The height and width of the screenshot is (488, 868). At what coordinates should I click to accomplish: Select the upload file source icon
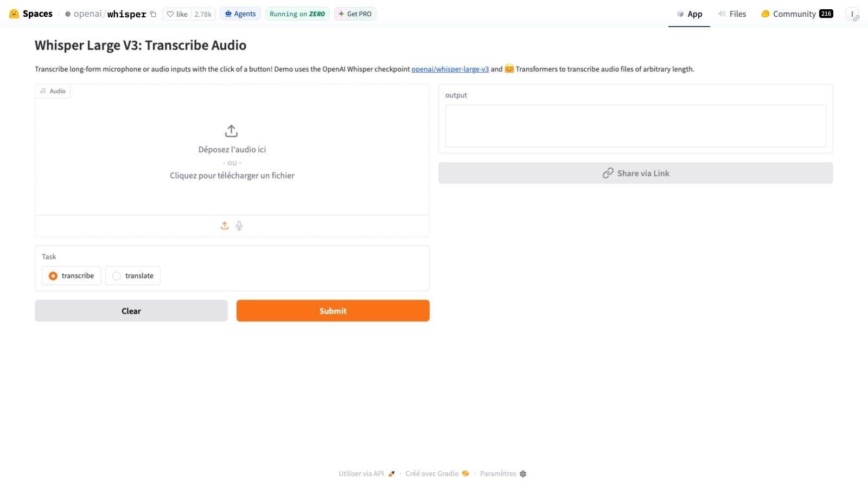(x=225, y=226)
